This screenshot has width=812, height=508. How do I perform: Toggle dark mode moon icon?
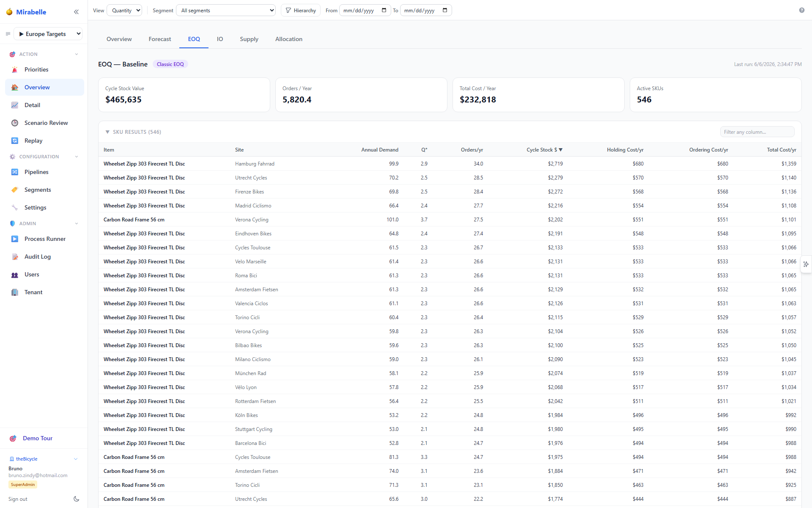pyautogui.click(x=76, y=499)
